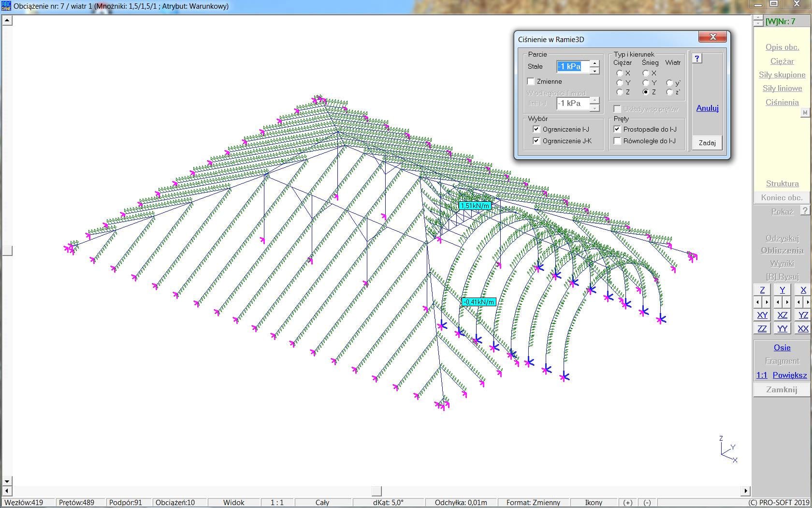Click the Anuluj link
812x508 pixels.
(707, 108)
